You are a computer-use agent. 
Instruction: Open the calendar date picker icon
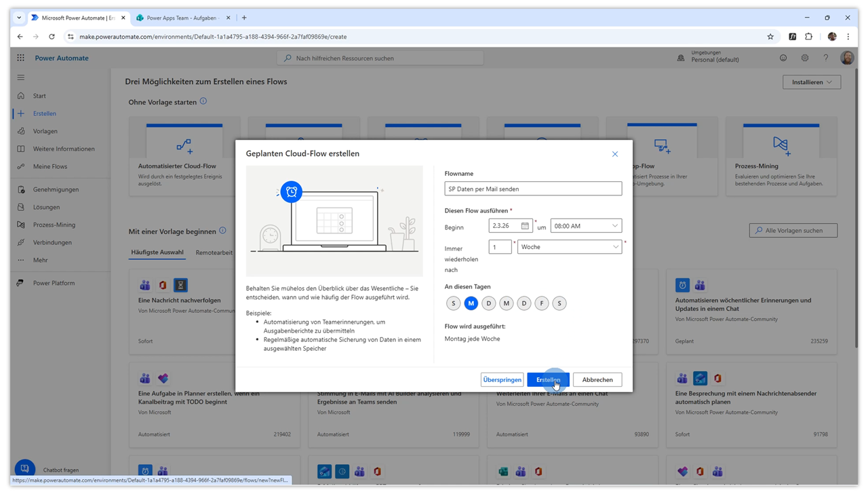(x=525, y=226)
